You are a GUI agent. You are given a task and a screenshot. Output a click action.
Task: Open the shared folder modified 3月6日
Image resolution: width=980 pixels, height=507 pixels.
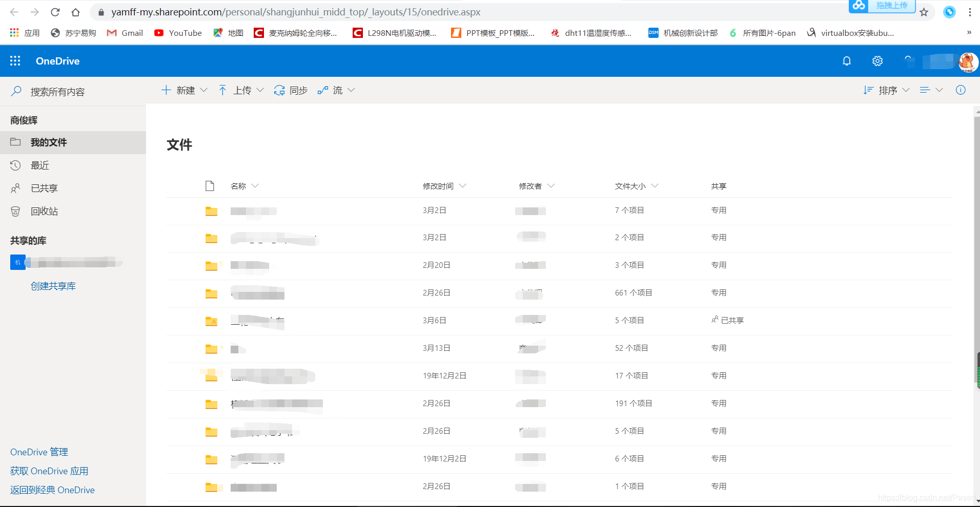pyautogui.click(x=257, y=321)
